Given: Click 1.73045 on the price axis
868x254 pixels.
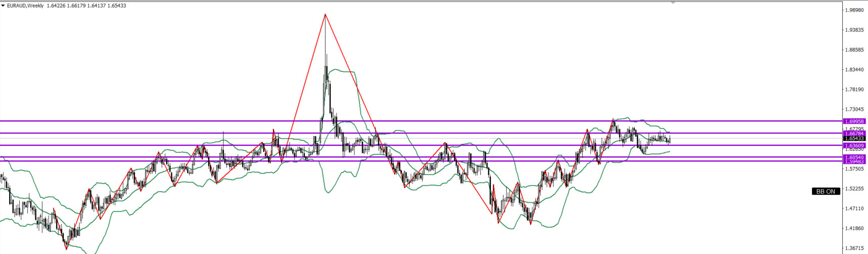Looking at the screenshot, I should click(854, 109).
